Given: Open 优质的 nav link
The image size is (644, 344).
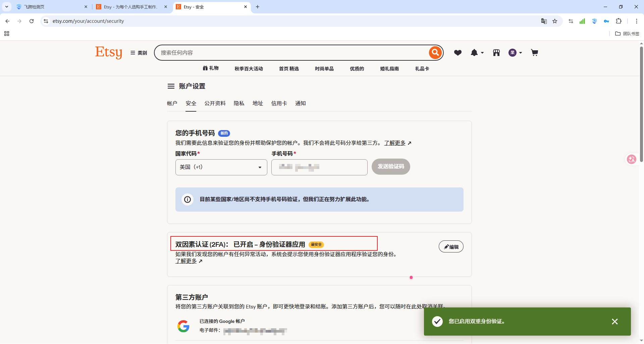Looking at the screenshot, I should coord(357,69).
